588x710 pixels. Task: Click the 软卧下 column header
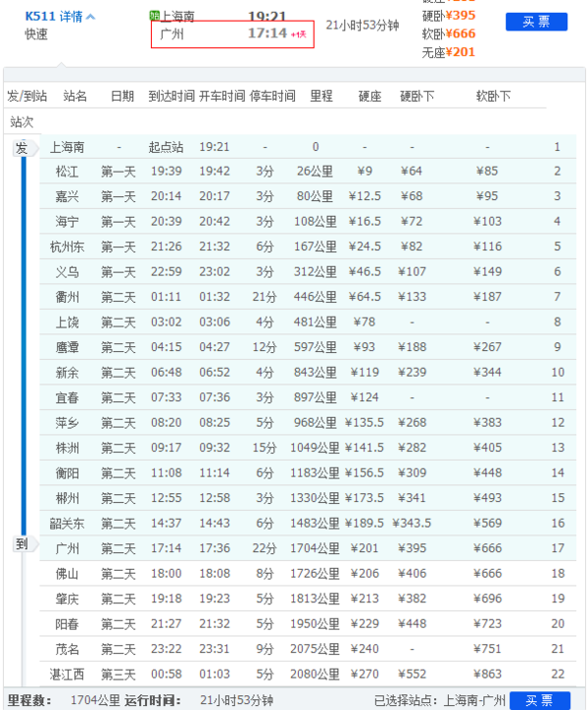point(493,96)
